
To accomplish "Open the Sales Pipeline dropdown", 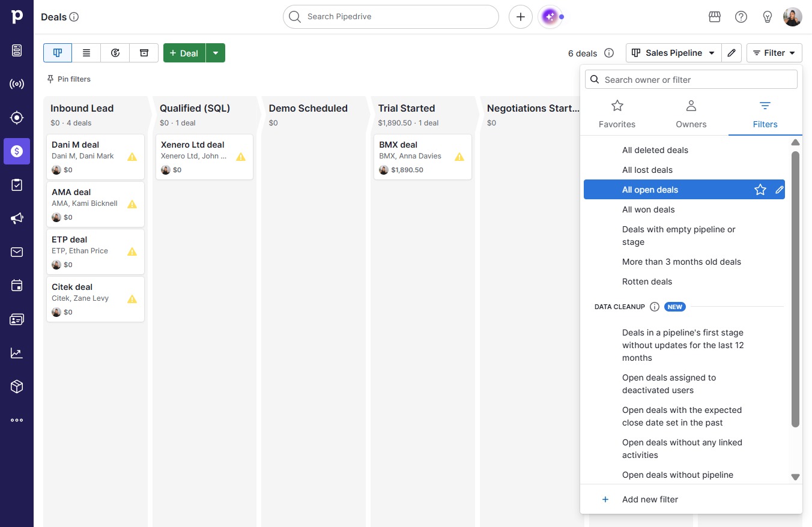I will point(673,53).
